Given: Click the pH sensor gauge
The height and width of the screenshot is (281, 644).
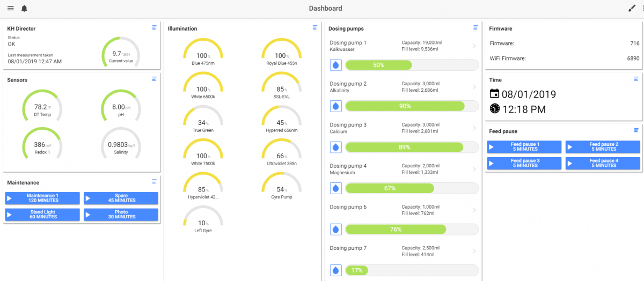Looking at the screenshot, I should pos(121,106).
